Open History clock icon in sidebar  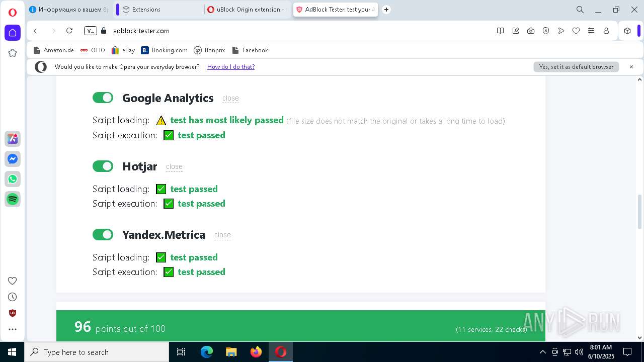point(13,297)
